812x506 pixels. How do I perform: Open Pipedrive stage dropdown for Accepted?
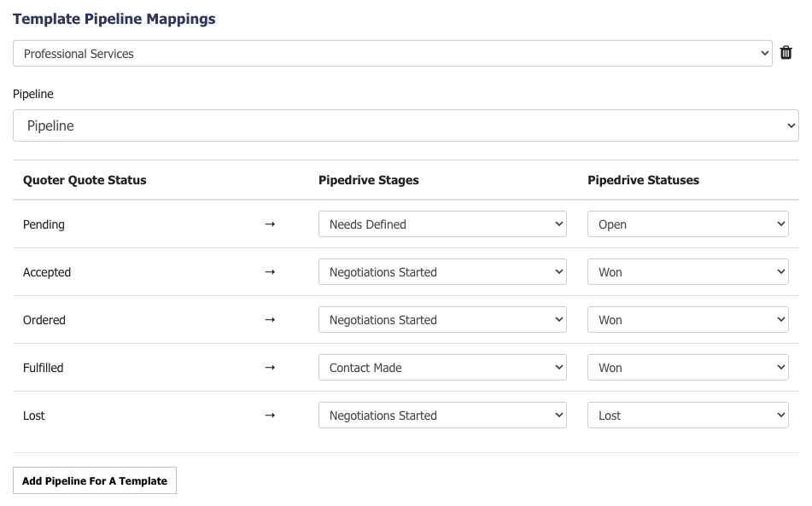click(x=442, y=271)
